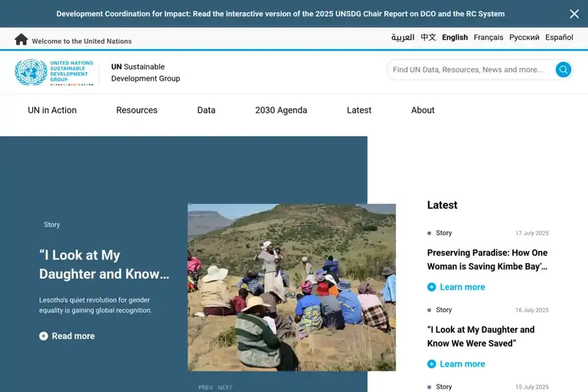Open featured headline I Look at My Daughter
The height and width of the screenshot is (392, 588).
[104, 264]
